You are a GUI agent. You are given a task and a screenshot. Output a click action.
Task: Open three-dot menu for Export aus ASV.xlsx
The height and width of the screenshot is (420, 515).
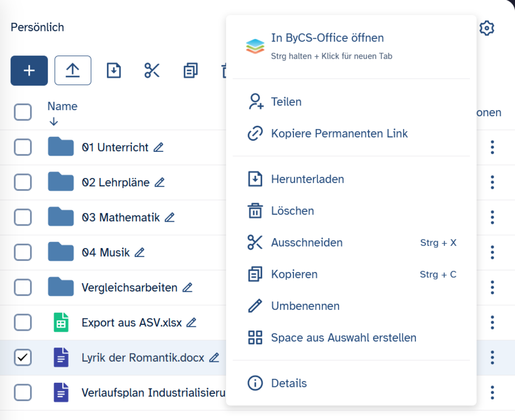click(492, 323)
